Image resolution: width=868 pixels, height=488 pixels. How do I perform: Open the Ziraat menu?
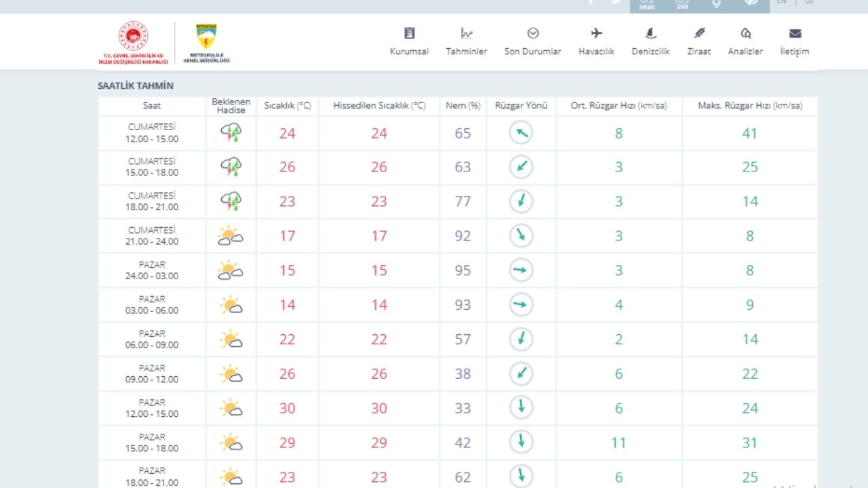pyautogui.click(x=699, y=41)
